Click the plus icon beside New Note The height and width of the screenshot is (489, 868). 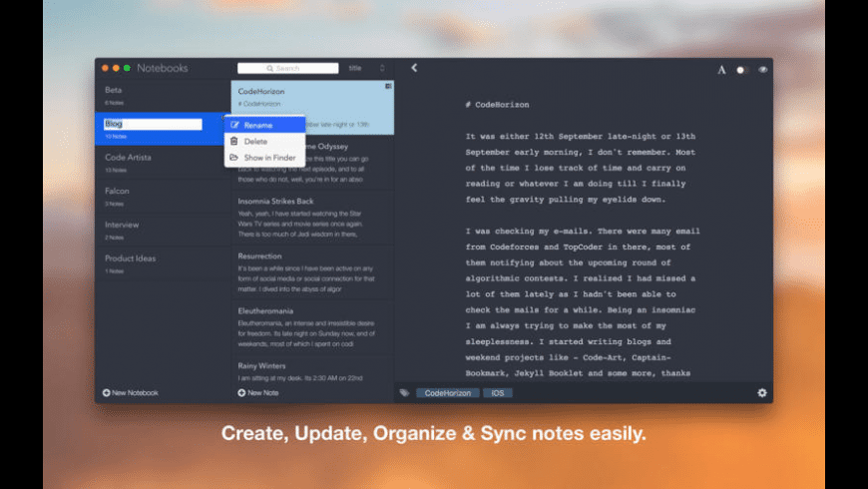pyautogui.click(x=241, y=392)
